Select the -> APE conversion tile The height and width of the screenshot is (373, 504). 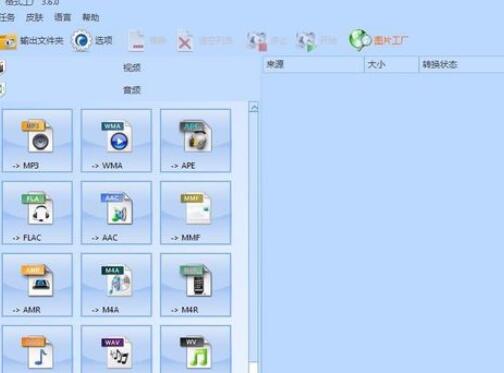click(195, 140)
